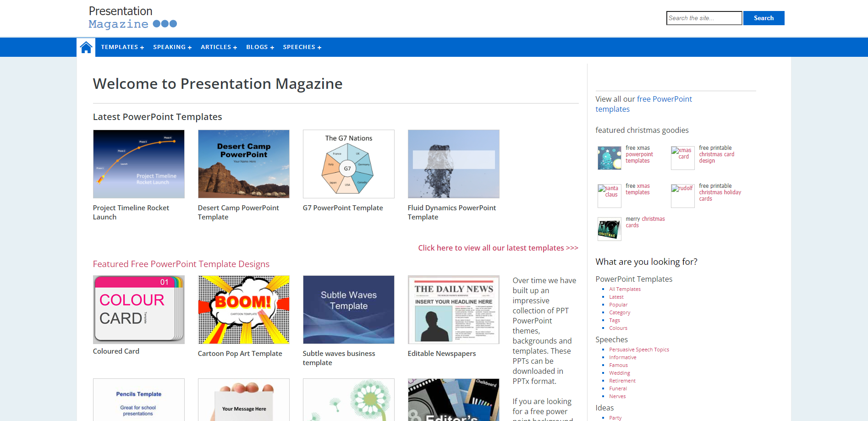Expand the Speaking menu
The width and height of the screenshot is (868, 421).
(x=172, y=47)
